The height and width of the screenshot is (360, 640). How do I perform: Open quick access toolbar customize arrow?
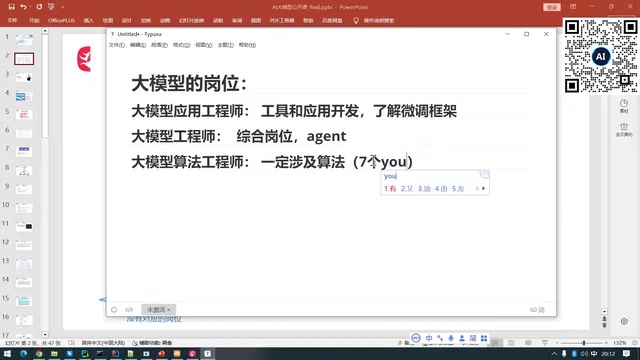[x=63, y=7]
